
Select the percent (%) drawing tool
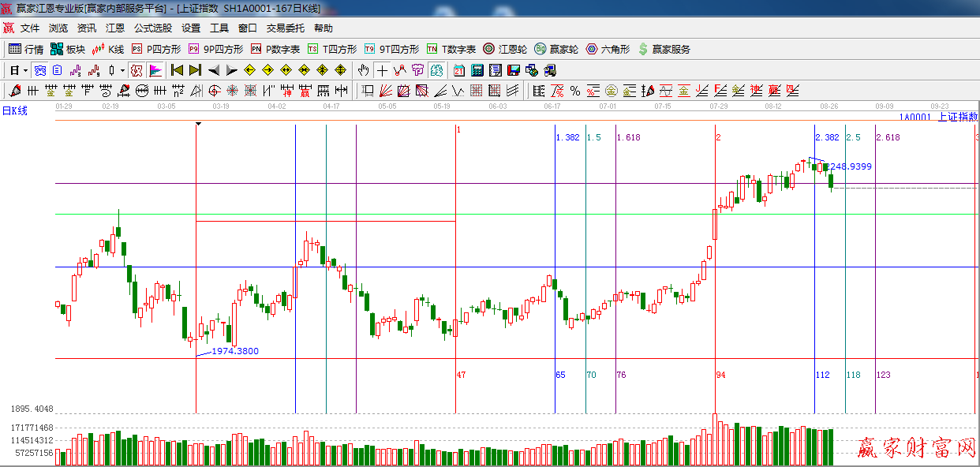pyautogui.click(x=575, y=91)
